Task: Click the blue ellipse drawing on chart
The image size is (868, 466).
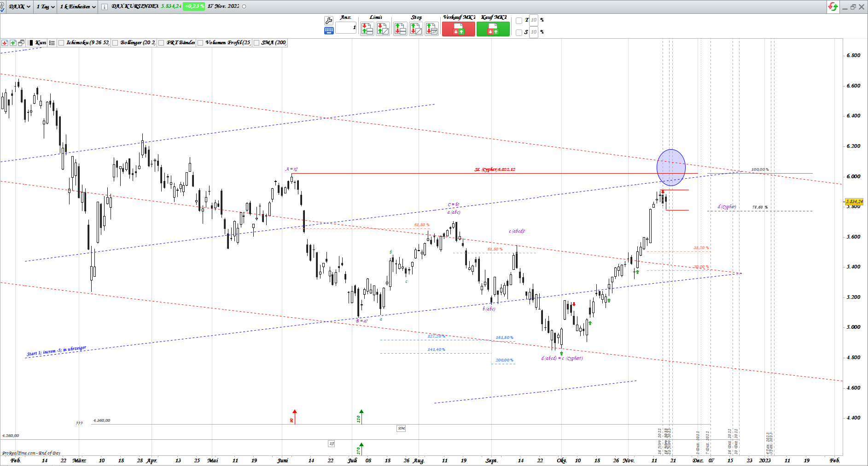Action: pyautogui.click(x=671, y=167)
